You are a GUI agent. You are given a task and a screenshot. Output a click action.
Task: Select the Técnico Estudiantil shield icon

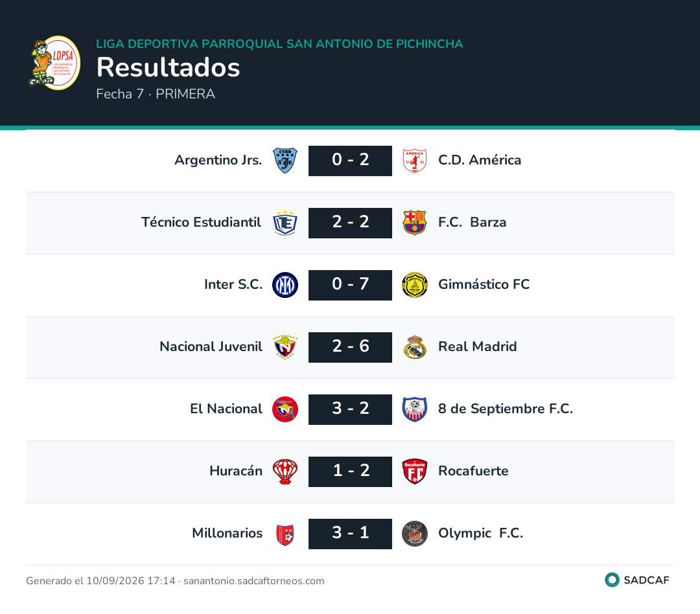tap(285, 223)
